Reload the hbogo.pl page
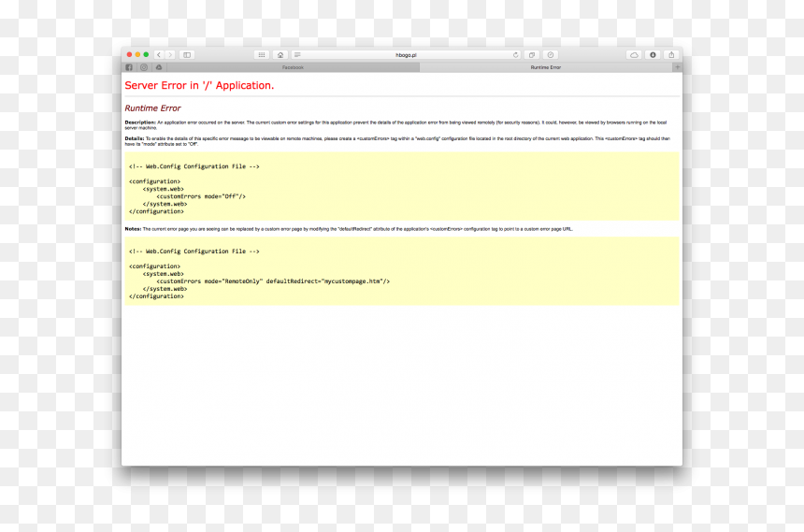This screenshot has width=804, height=532. tap(515, 55)
